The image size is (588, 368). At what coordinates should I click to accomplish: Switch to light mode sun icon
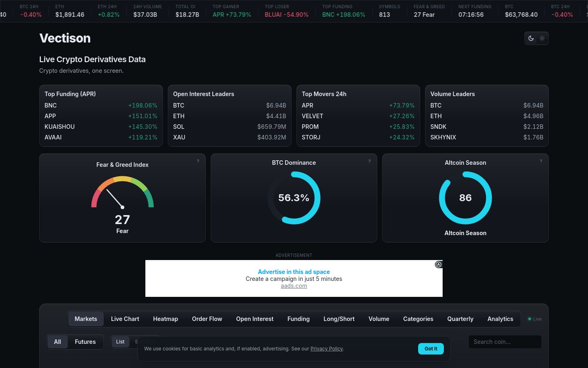tap(542, 38)
